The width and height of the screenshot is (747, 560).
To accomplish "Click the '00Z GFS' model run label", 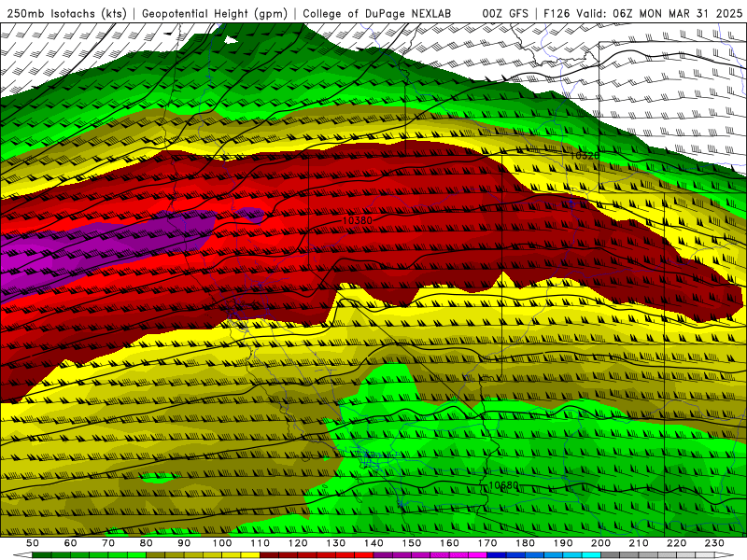I will pos(505,13).
